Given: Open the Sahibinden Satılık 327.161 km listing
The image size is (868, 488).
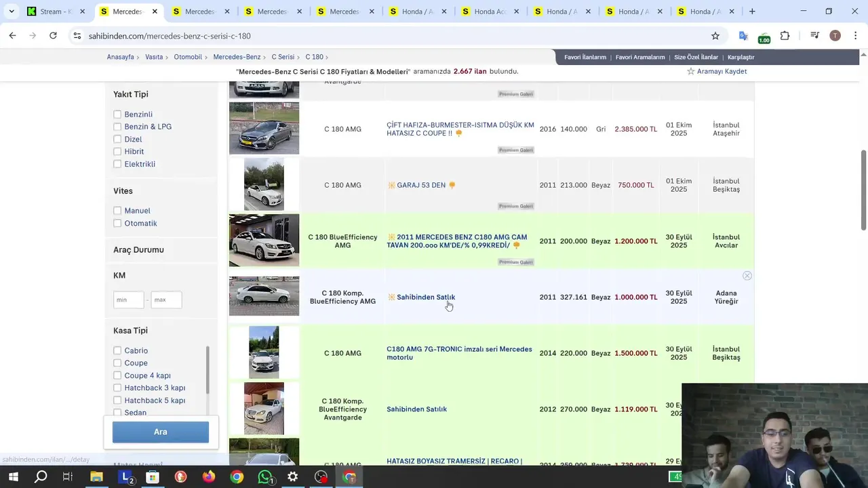Looking at the screenshot, I should [x=426, y=297].
